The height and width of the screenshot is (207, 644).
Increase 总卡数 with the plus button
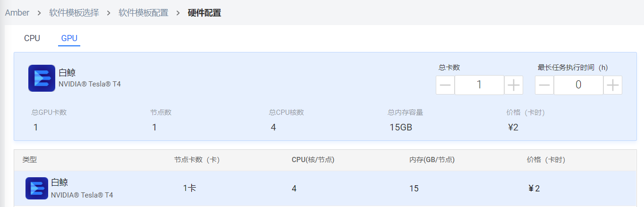point(514,85)
